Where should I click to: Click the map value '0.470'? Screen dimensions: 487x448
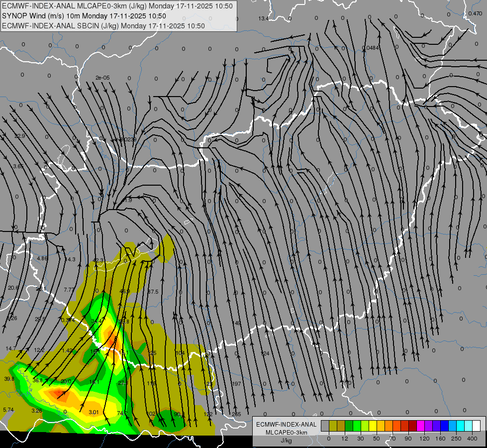pos(475,13)
